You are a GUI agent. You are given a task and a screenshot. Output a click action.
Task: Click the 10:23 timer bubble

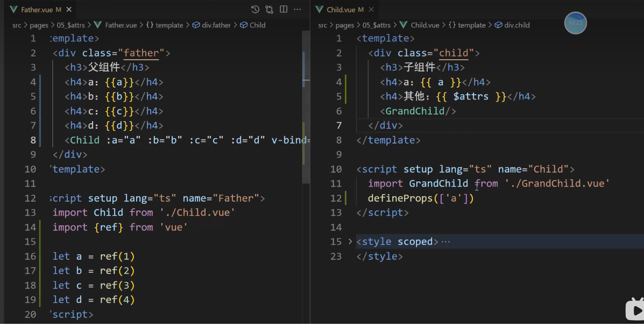click(576, 23)
